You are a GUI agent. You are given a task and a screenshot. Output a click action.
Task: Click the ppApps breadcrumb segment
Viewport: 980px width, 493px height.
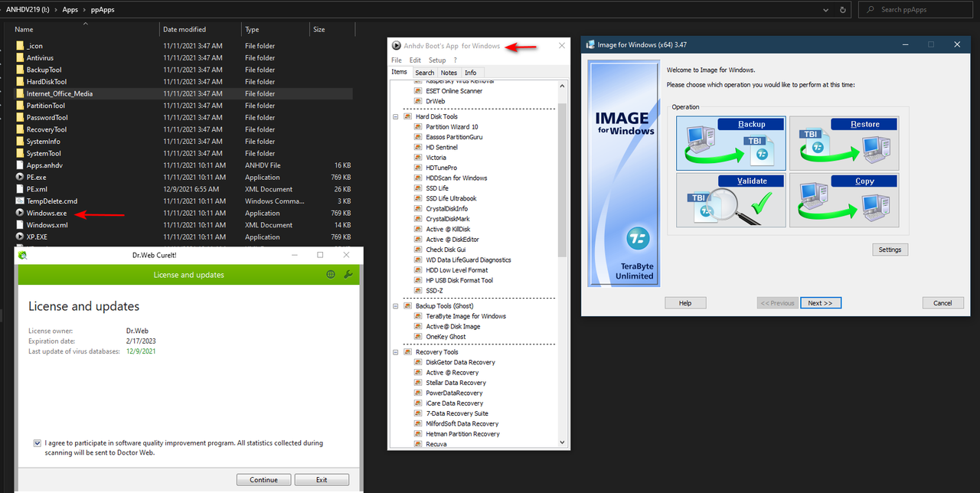pyautogui.click(x=103, y=11)
